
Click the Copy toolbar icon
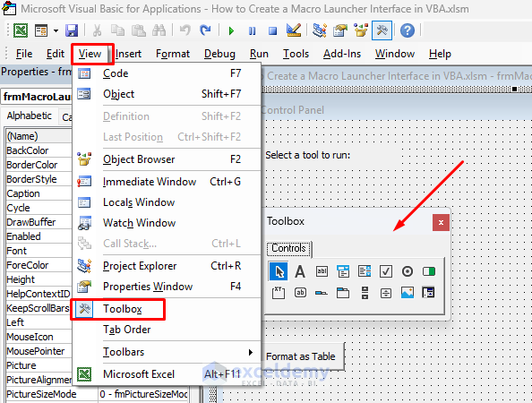pos(117,30)
